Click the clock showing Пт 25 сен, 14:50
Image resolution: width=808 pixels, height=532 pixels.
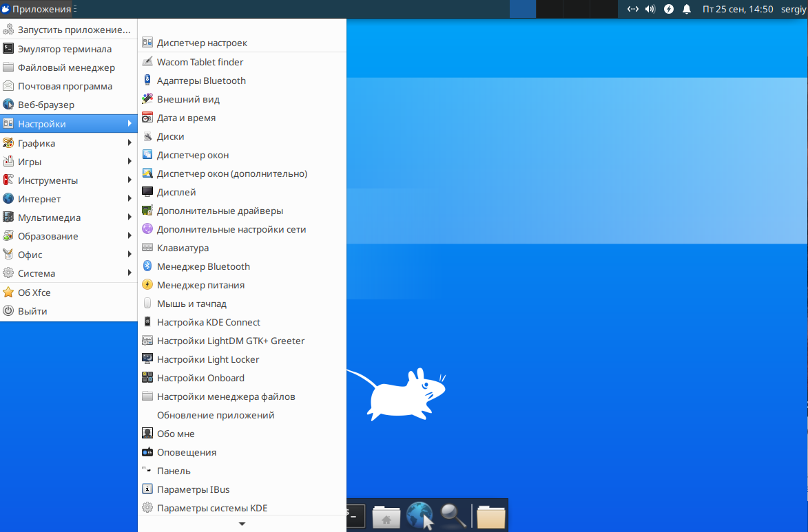[738, 9]
